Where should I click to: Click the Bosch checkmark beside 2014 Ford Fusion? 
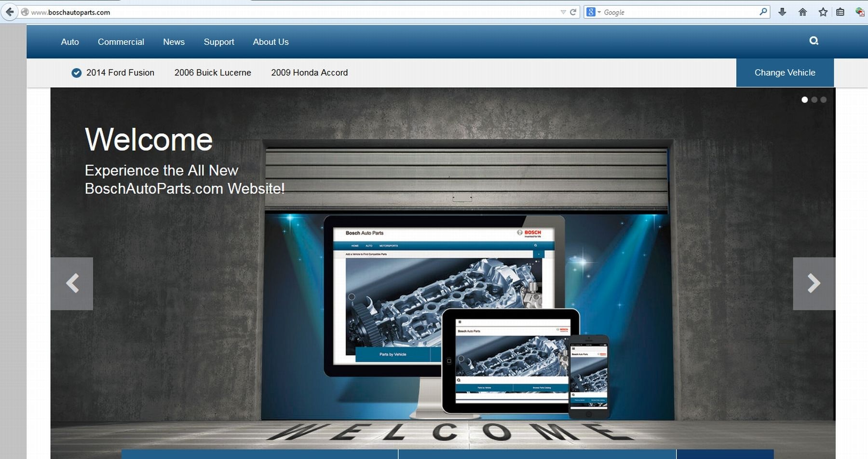pyautogui.click(x=77, y=73)
